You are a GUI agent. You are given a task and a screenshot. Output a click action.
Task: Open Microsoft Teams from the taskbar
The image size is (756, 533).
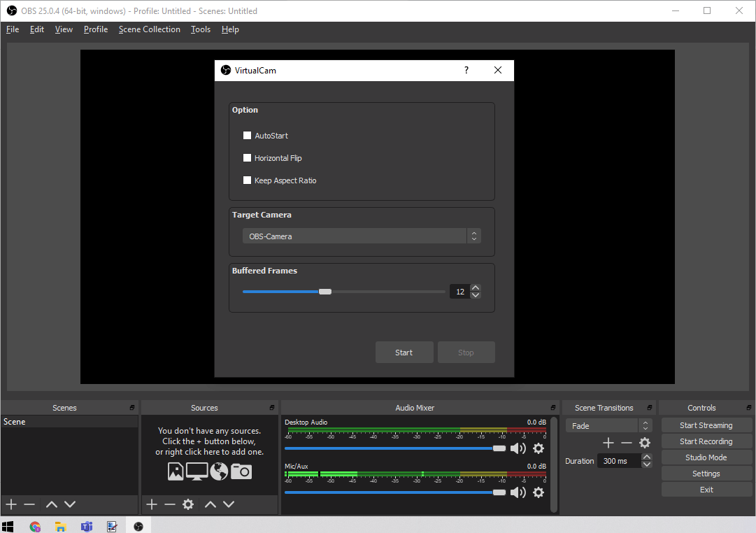tap(87, 527)
